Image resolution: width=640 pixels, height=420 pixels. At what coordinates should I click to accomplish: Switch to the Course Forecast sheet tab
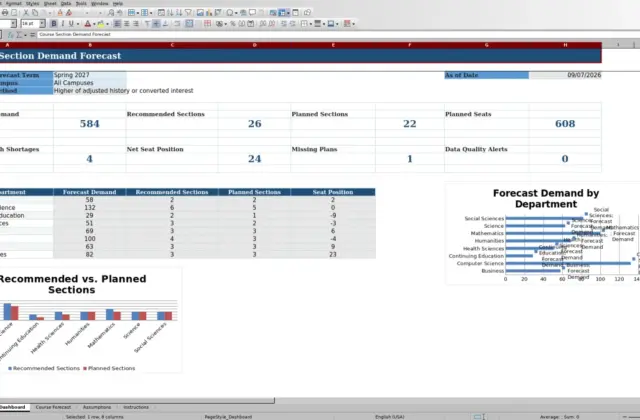53,407
